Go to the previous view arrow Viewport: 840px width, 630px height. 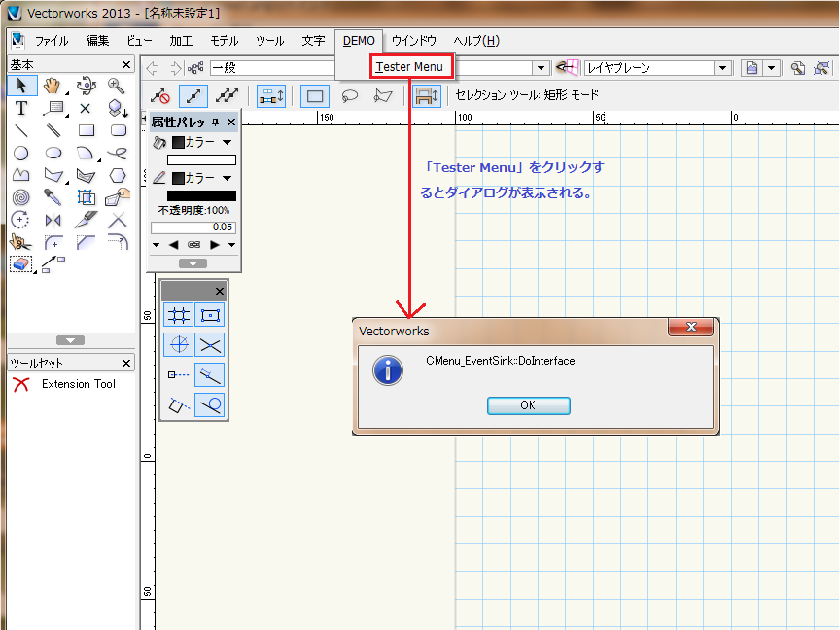[152, 68]
